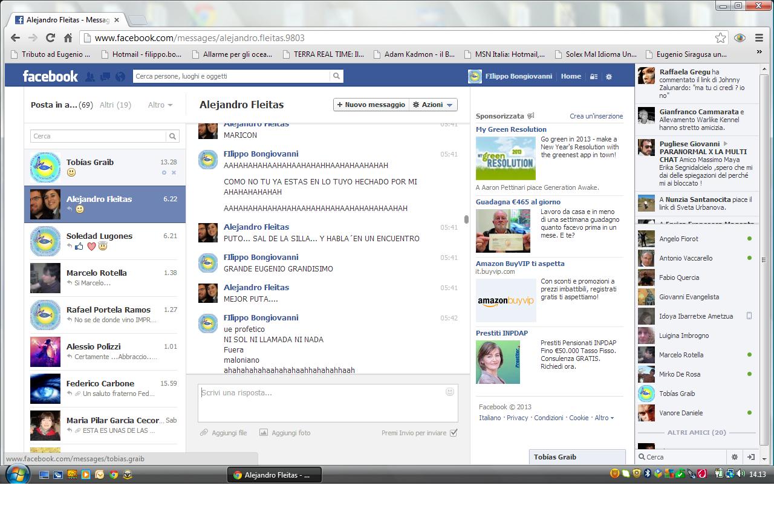774x532 pixels.
Task: Click message thread scrollbar handle
Action: [x=466, y=219]
